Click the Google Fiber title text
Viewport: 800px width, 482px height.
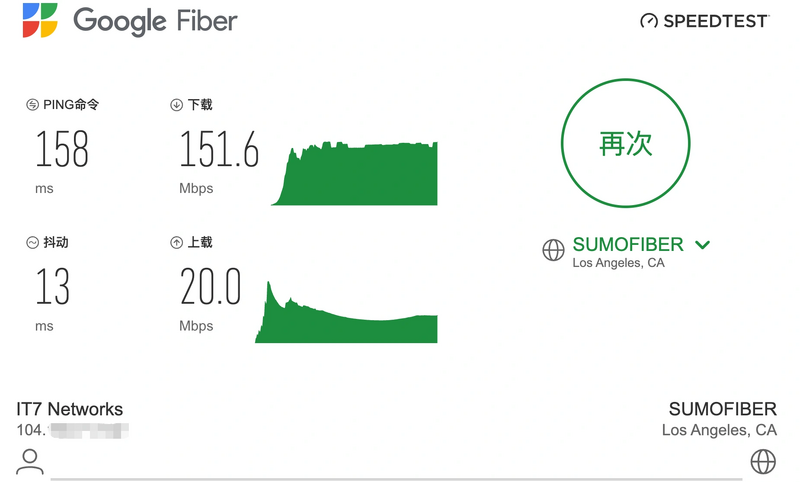tap(155, 20)
